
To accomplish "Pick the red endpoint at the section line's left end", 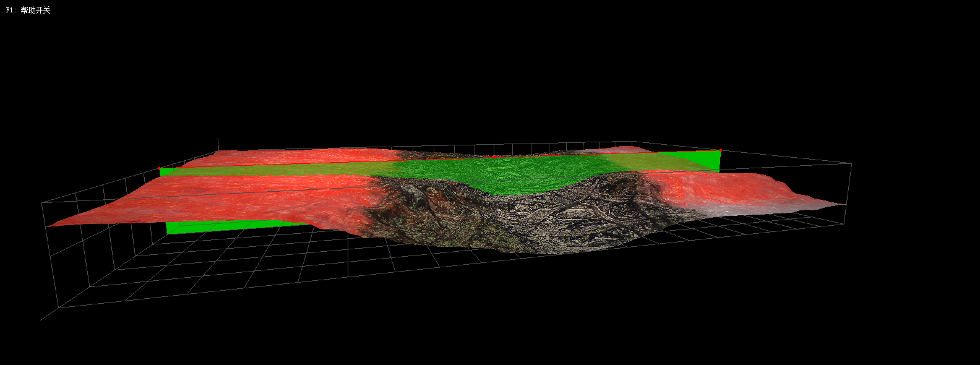I will tap(159, 168).
